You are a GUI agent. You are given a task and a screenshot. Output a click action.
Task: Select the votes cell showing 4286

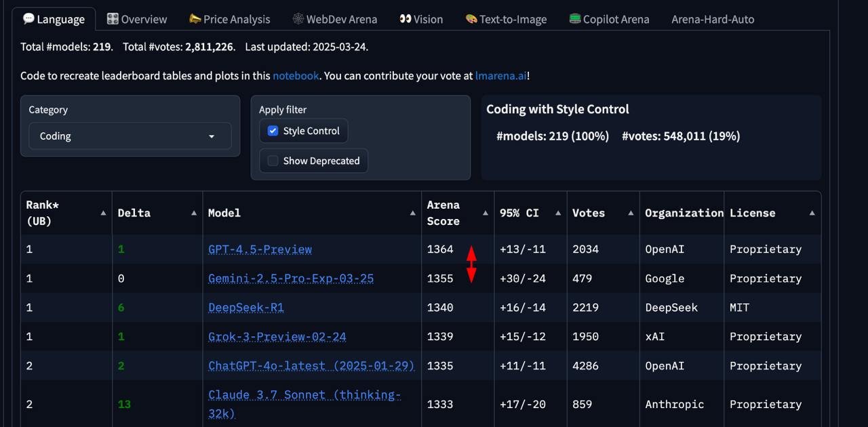[604, 366]
